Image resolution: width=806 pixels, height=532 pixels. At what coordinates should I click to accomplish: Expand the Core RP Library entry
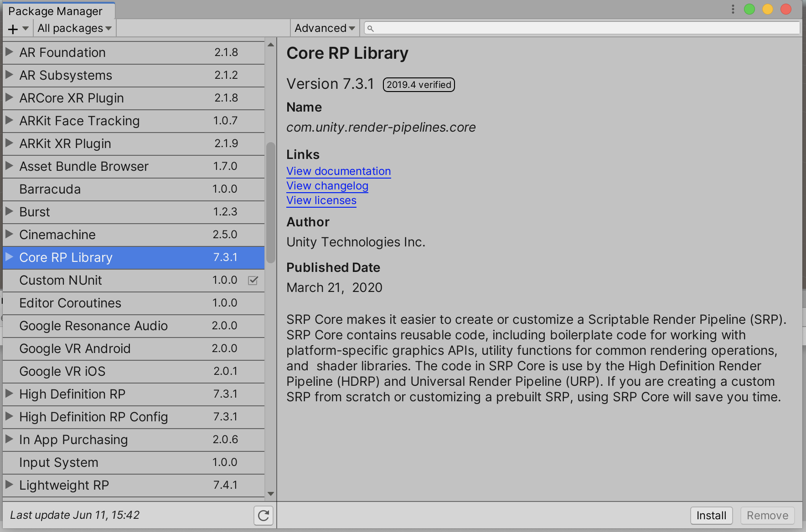[9, 257]
